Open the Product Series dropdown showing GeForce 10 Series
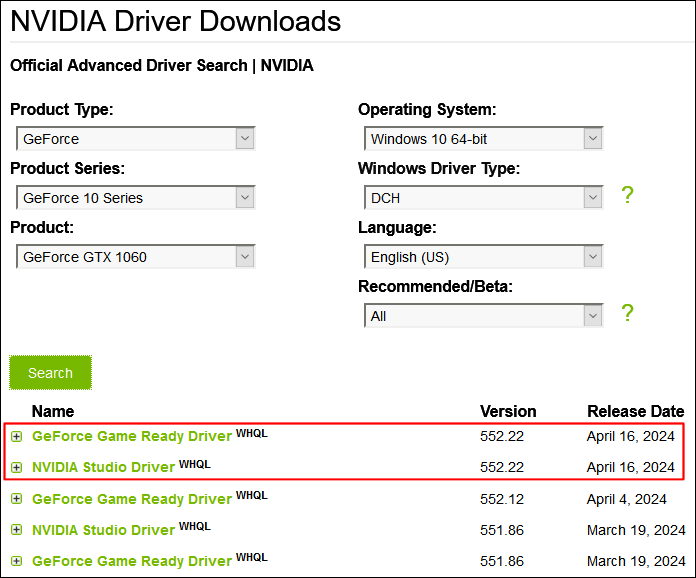The height and width of the screenshot is (578, 696). point(136,198)
